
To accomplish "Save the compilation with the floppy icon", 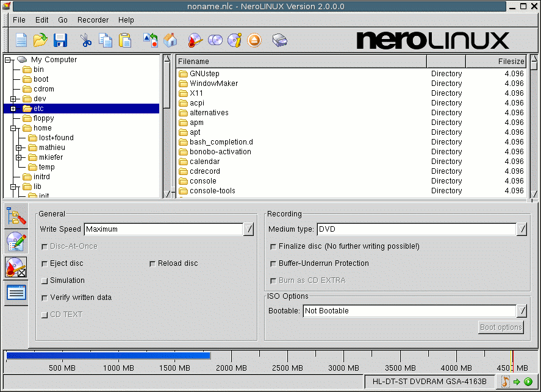I will click(60, 40).
